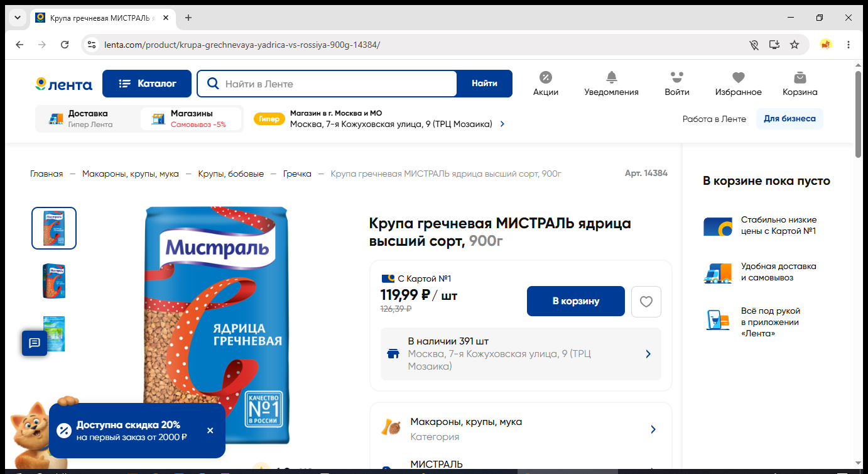The image size is (868, 474).
Task: Open a new browser tab
Action: point(188,18)
